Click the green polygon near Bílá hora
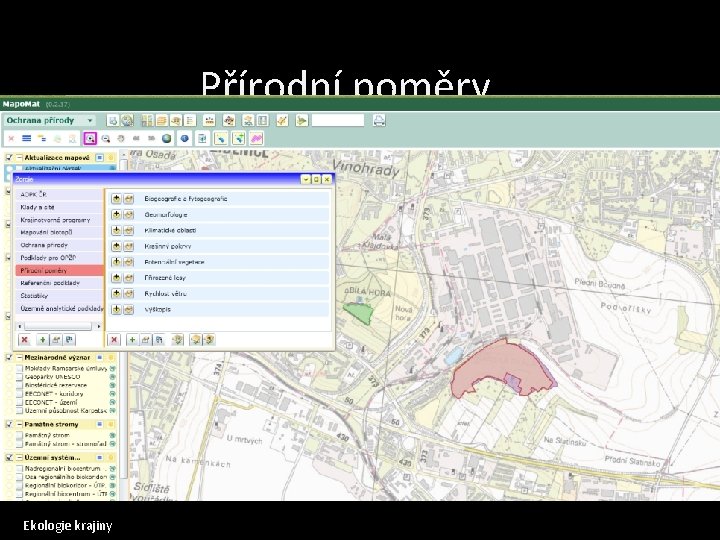The height and width of the screenshot is (540, 720). pos(360,313)
